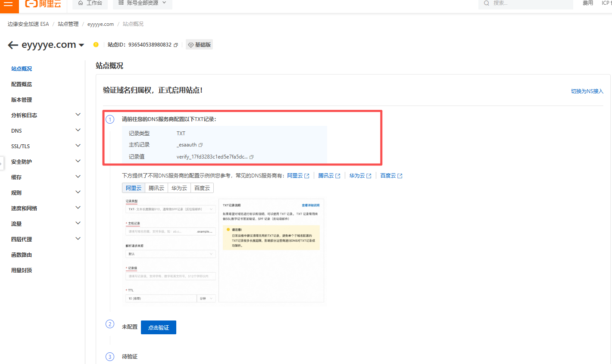Open the hamburger menu in top-left corner
Viewport: 612px width, 364px height.
(x=8, y=4)
